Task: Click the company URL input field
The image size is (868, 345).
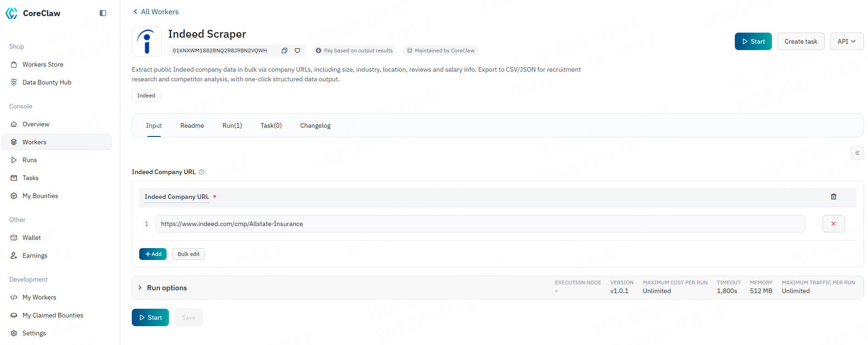Action: click(x=479, y=224)
